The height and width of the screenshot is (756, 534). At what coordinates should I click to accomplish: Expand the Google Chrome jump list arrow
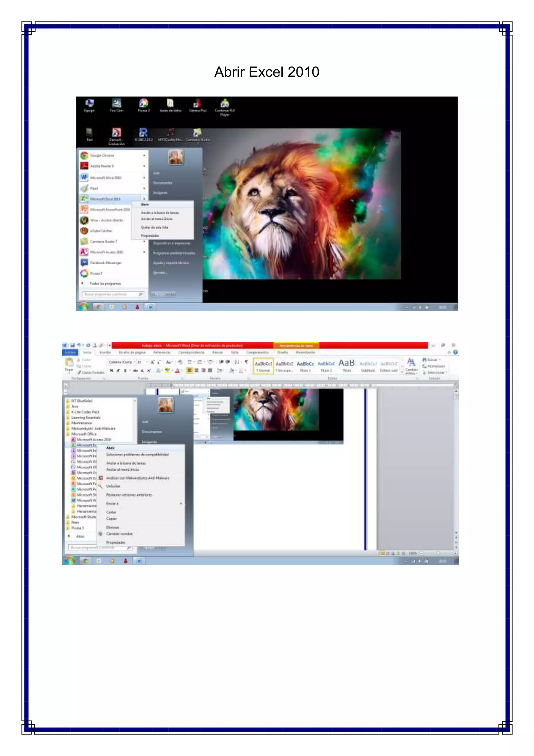coord(144,155)
